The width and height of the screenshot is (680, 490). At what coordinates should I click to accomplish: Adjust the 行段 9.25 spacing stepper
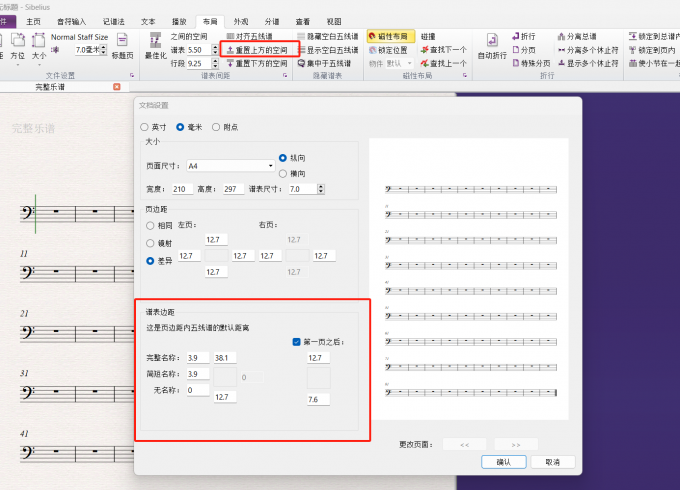(215, 63)
